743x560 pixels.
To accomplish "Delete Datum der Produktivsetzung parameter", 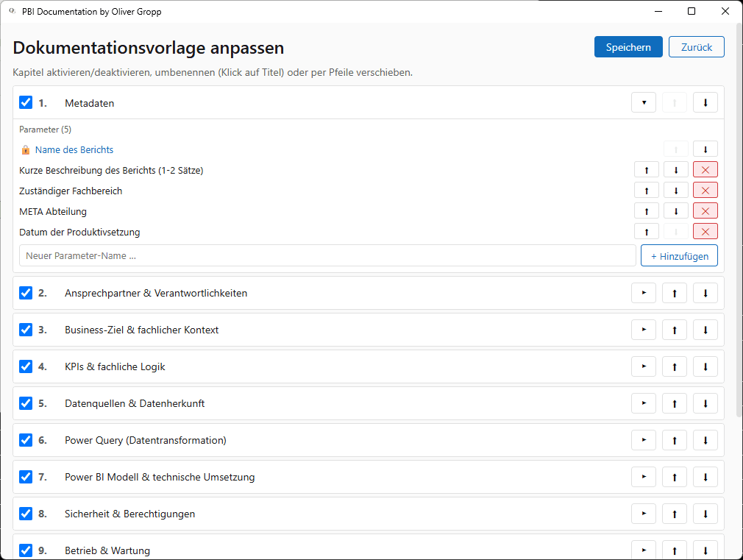I will pyautogui.click(x=705, y=232).
